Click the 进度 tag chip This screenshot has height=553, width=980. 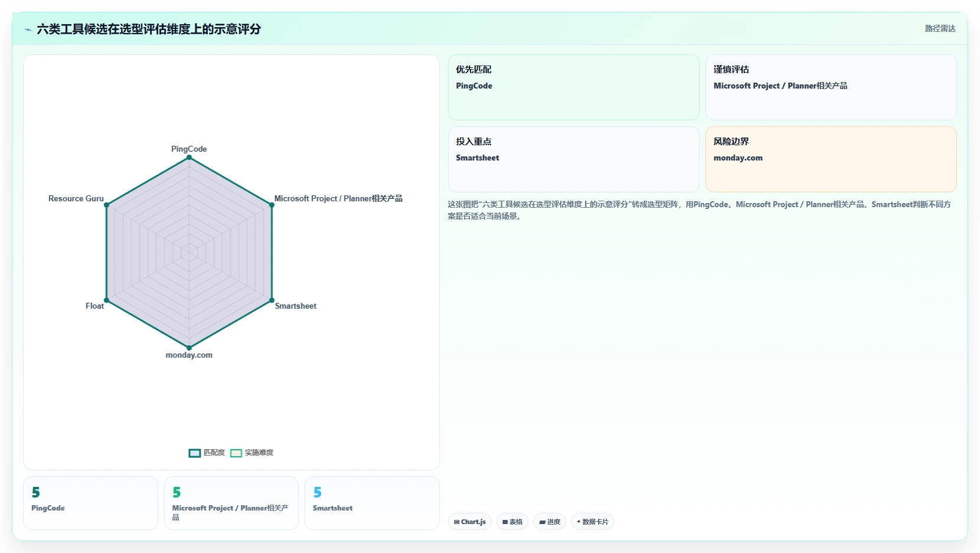click(550, 522)
